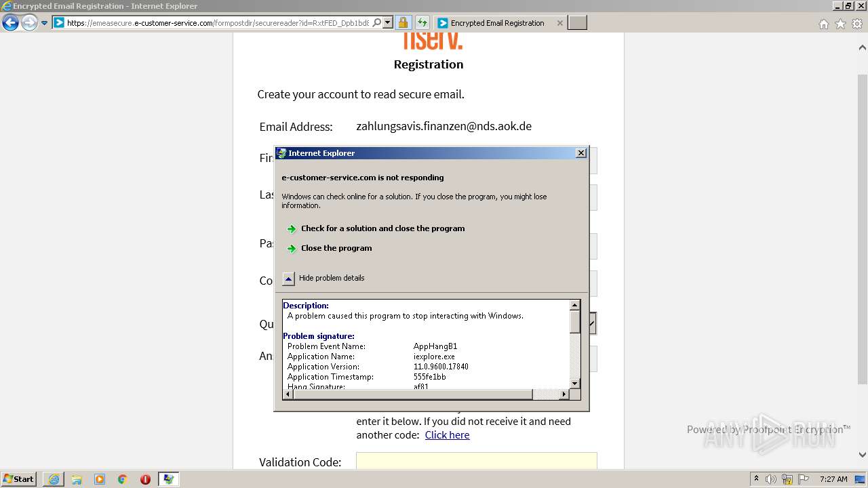Click the active error dialog taskbar item
Image resolution: width=868 pixels, height=488 pixels.
point(169,479)
